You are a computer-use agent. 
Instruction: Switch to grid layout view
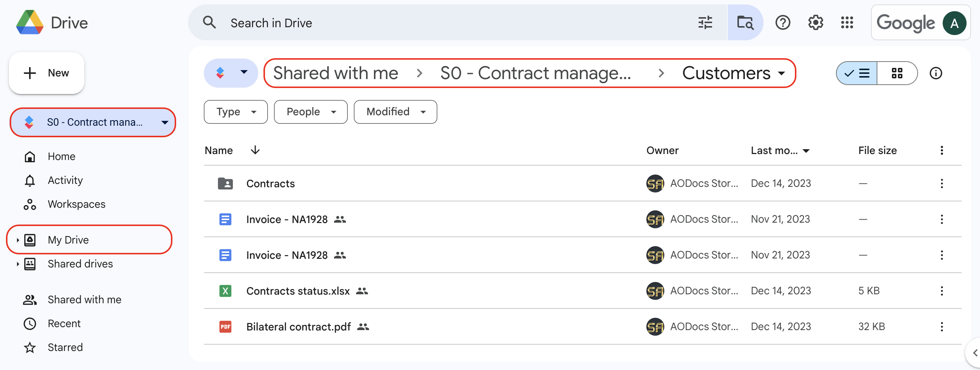[897, 73]
